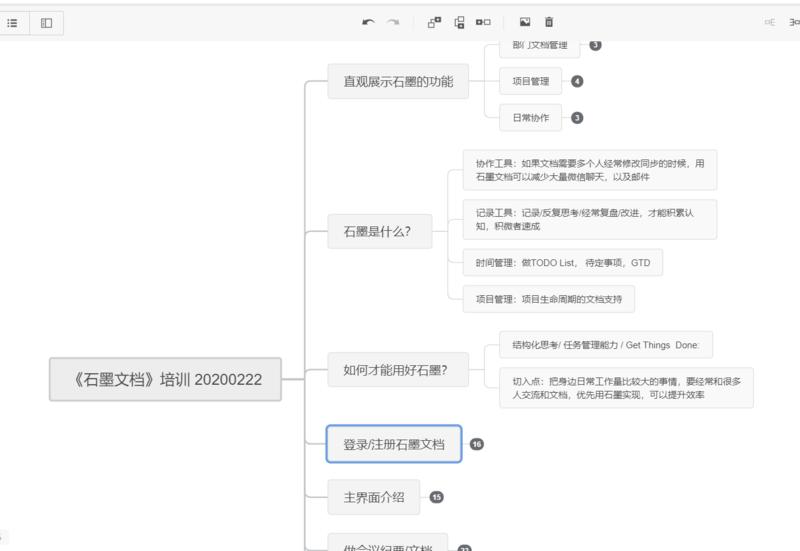The width and height of the screenshot is (800, 551).
Task: Select the 结构化思考 / Get Things Done node
Action: [606, 345]
